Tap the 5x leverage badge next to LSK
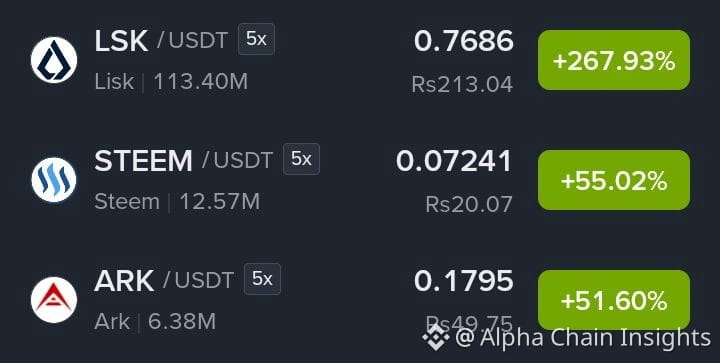 tap(256, 39)
